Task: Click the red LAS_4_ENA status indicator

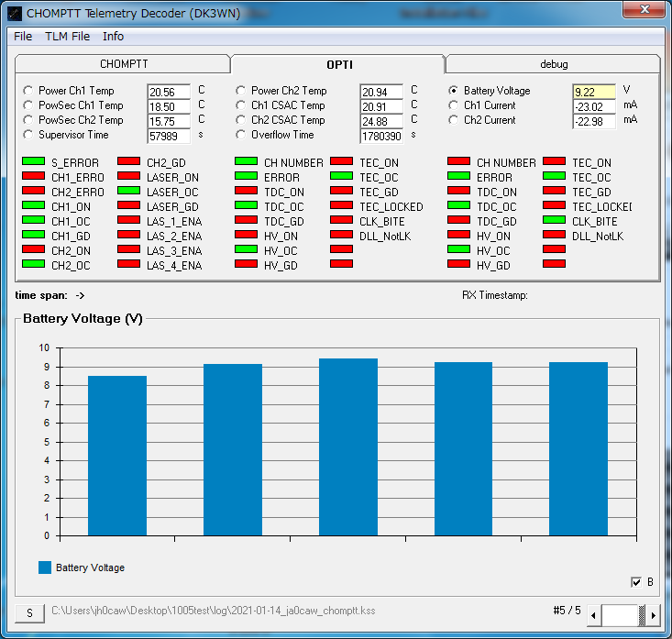Action: click(x=129, y=263)
